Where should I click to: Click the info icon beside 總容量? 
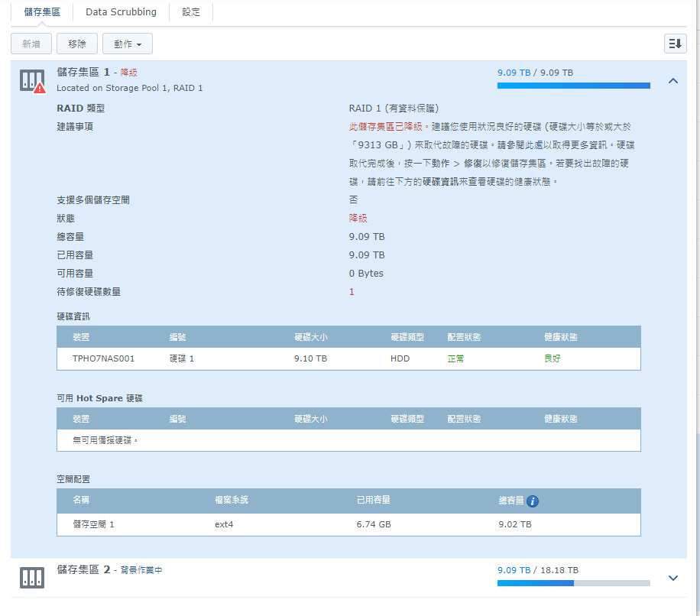coord(533,501)
